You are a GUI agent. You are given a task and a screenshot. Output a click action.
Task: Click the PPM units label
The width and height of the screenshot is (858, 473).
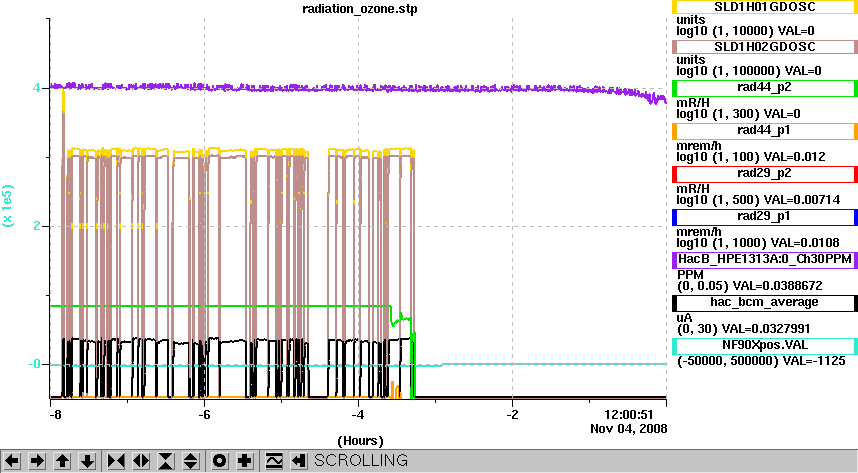(x=691, y=275)
